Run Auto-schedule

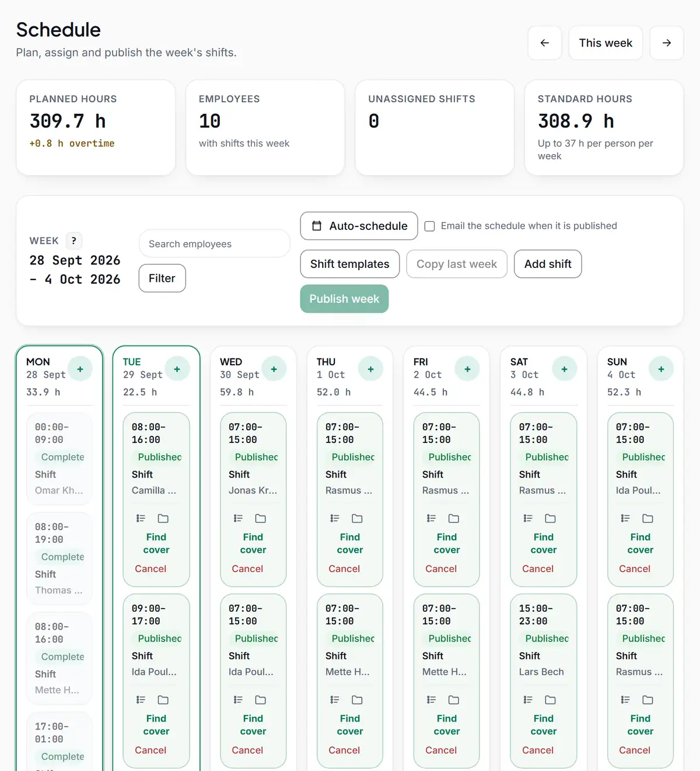click(359, 226)
